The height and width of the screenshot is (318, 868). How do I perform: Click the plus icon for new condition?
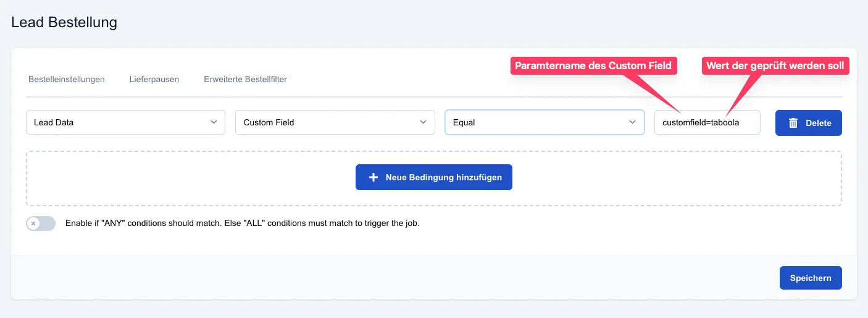[x=373, y=177]
